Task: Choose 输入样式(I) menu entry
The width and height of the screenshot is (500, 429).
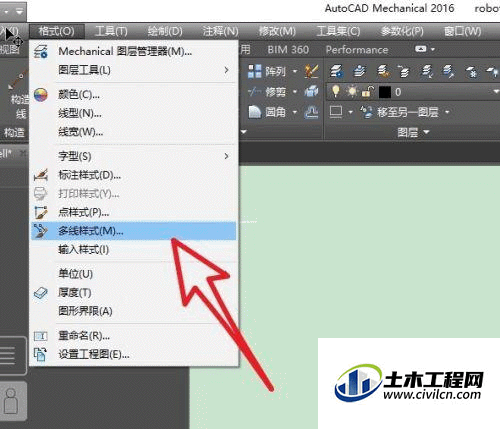Action: point(133,250)
